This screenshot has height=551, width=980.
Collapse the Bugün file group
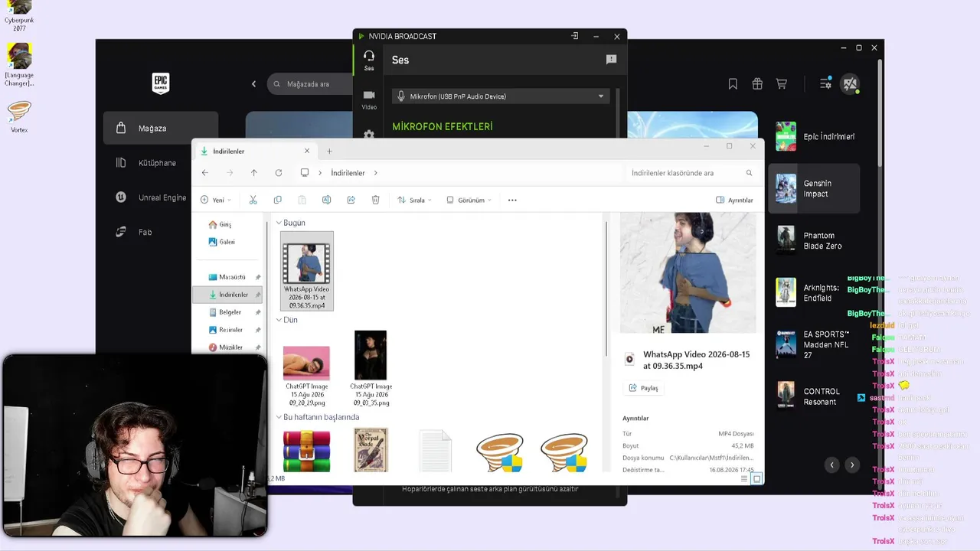279,223
